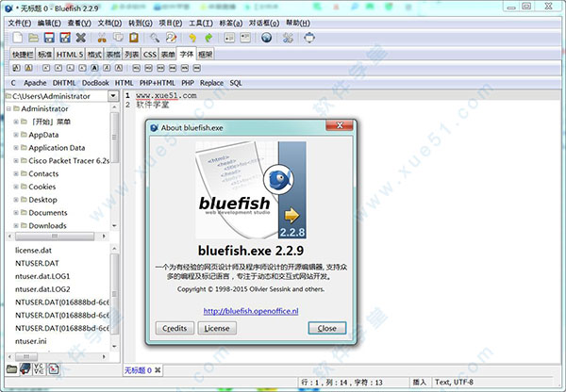Screen dimensions: 566x392
Task: Show file browser via folder icon in side panel
Action: point(11,368)
